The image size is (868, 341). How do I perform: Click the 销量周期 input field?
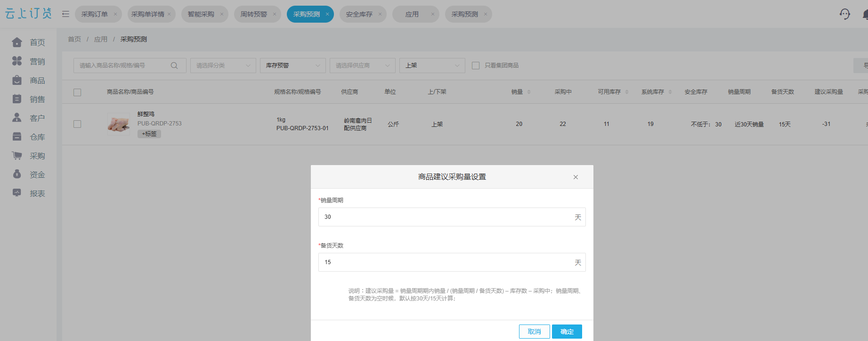click(x=452, y=217)
